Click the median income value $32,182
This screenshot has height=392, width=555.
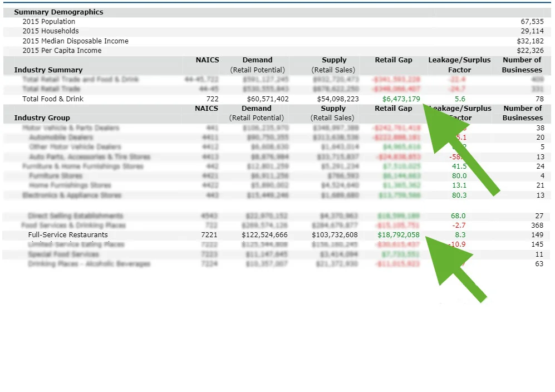(x=530, y=41)
